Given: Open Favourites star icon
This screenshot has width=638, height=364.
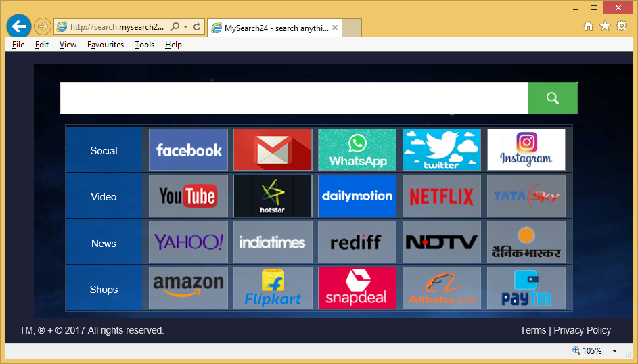Looking at the screenshot, I should click(605, 26).
